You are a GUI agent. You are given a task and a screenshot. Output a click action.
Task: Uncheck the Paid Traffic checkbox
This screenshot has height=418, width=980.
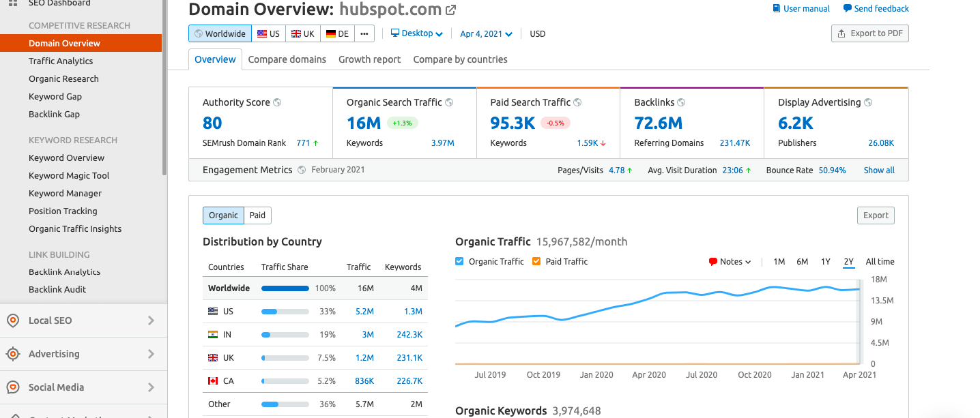tap(536, 261)
